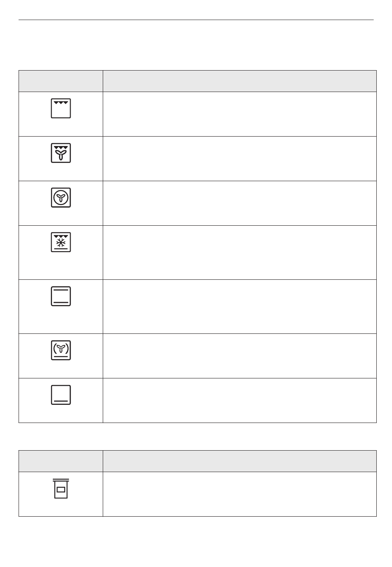Select the fan-assisted grill icon
The width and height of the screenshot is (392, 567).
coord(61,153)
